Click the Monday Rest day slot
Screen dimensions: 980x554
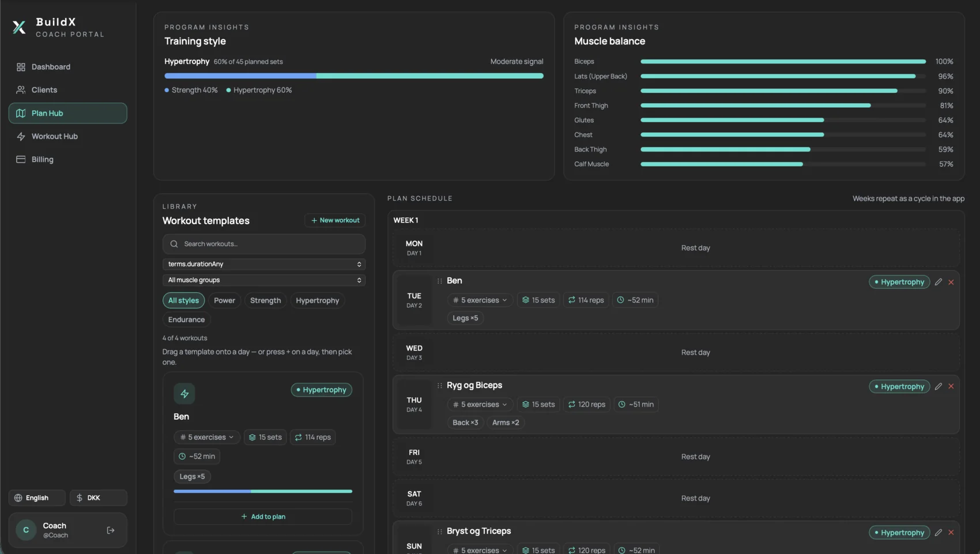676,248
